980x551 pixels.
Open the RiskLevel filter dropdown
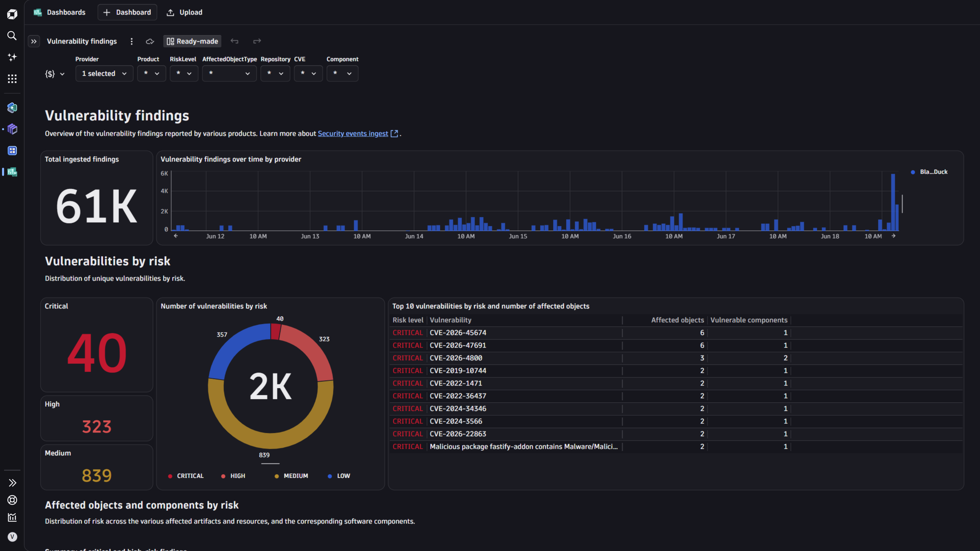click(x=184, y=73)
